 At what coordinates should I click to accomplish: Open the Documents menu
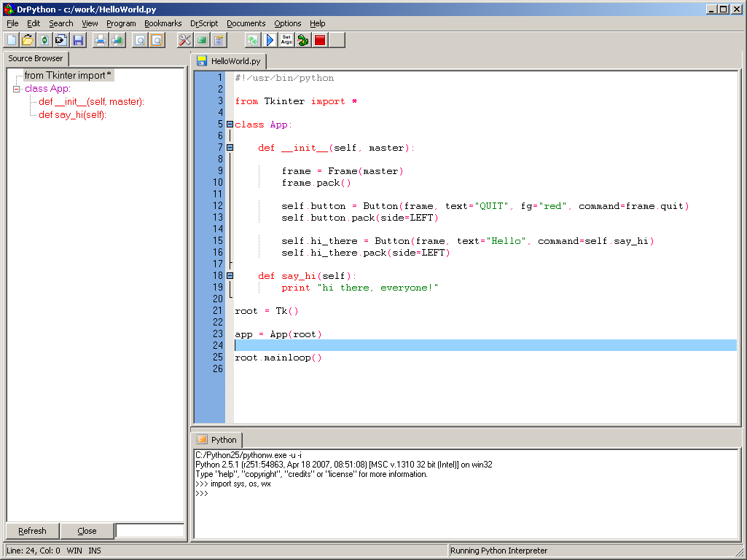coord(246,23)
